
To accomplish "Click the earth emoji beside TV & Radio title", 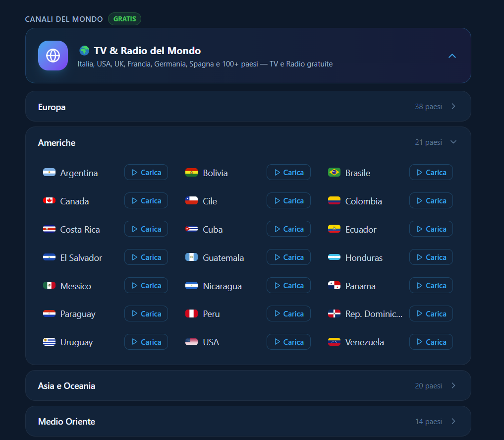I will click(84, 51).
